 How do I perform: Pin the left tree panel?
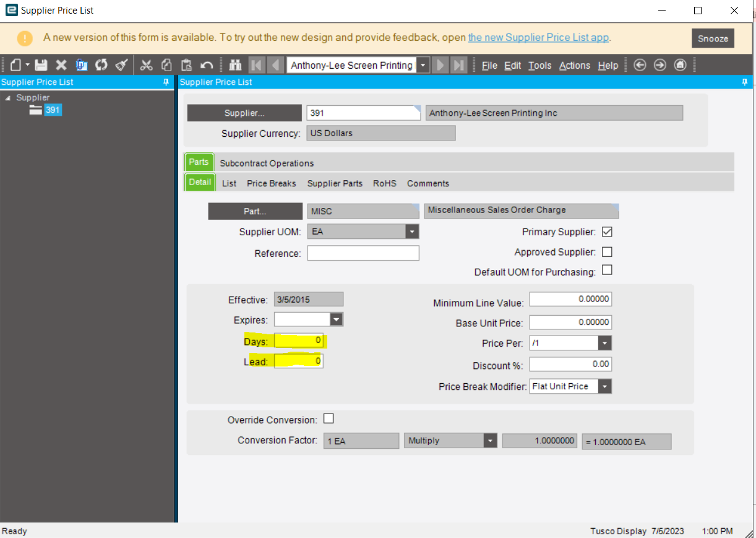coord(166,82)
